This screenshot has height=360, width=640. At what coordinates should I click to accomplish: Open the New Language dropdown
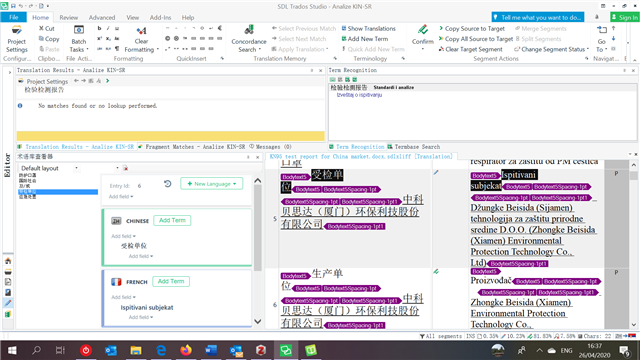pyautogui.click(x=211, y=184)
